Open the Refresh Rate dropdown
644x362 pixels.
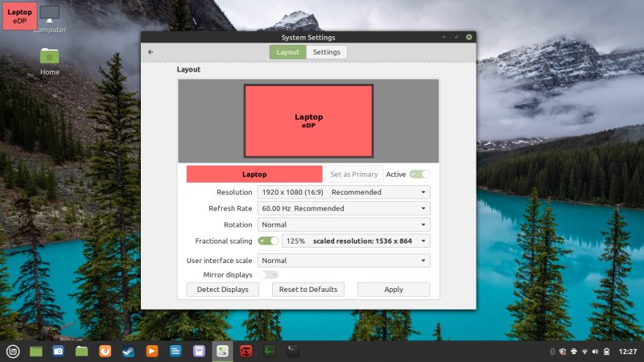tap(344, 208)
